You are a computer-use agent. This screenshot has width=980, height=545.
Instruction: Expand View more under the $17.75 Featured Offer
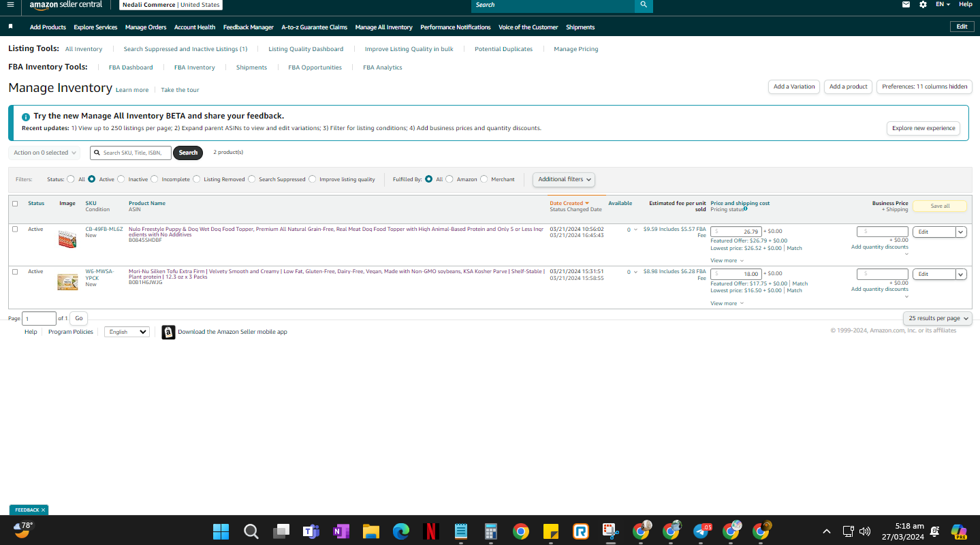pos(727,303)
